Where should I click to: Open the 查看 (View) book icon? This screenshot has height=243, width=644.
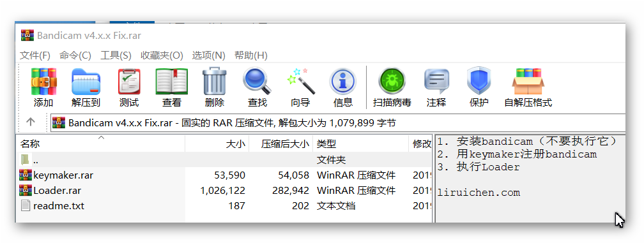click(x=172, y=82)
